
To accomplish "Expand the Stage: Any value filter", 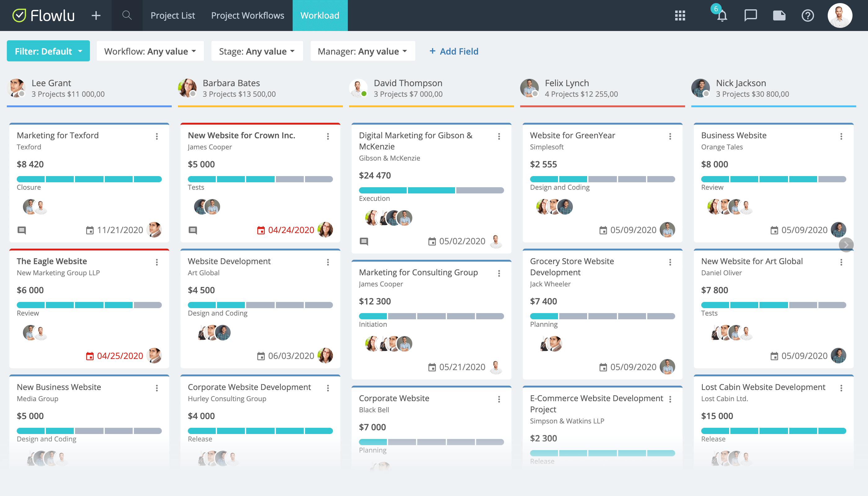I will 257,51.
